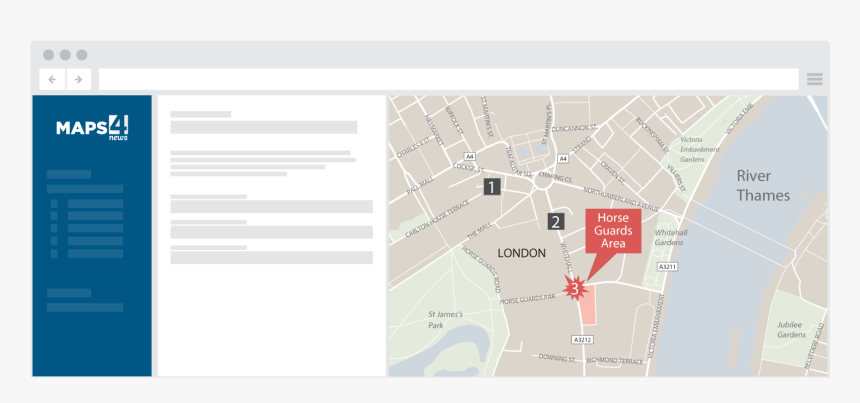This screenshot has width=860, height=403.
Task: Open the hamburger menu beside the address bar
Action: (x=814, y=79)
